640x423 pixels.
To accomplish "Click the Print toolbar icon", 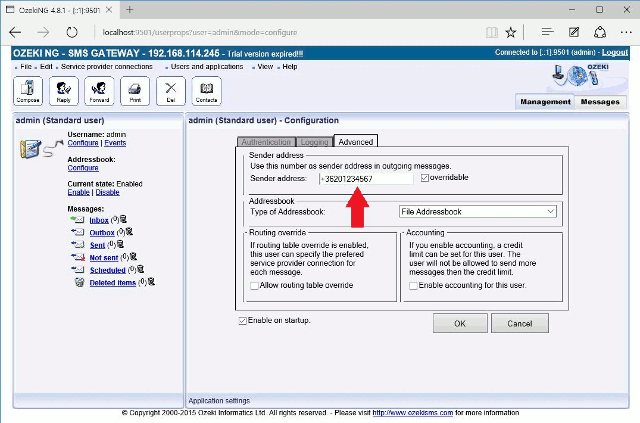I will [x=135, y=91].
